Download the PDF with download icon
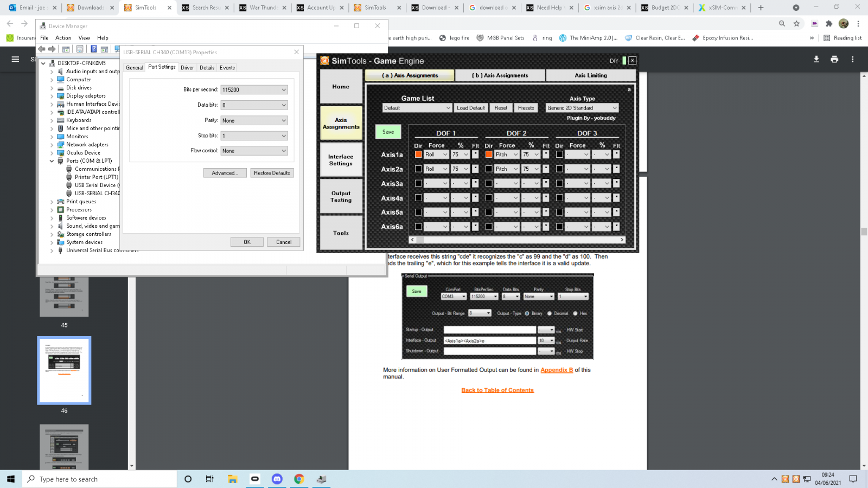 tap(816, 59)
